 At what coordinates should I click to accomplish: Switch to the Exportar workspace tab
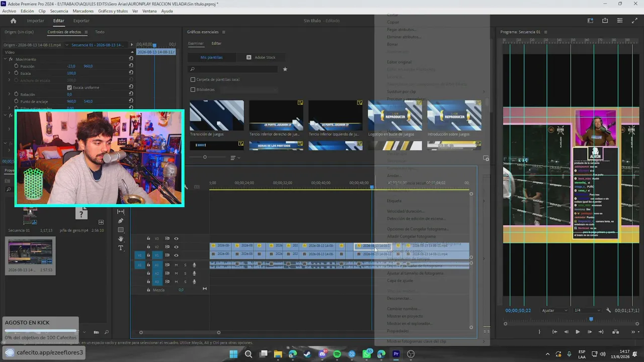pos(82,21)
